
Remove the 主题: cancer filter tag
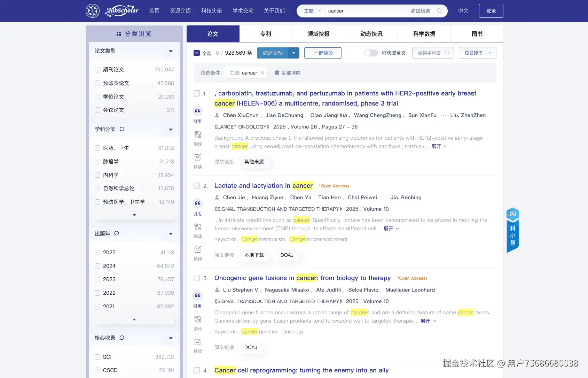[x=262, y=73]
